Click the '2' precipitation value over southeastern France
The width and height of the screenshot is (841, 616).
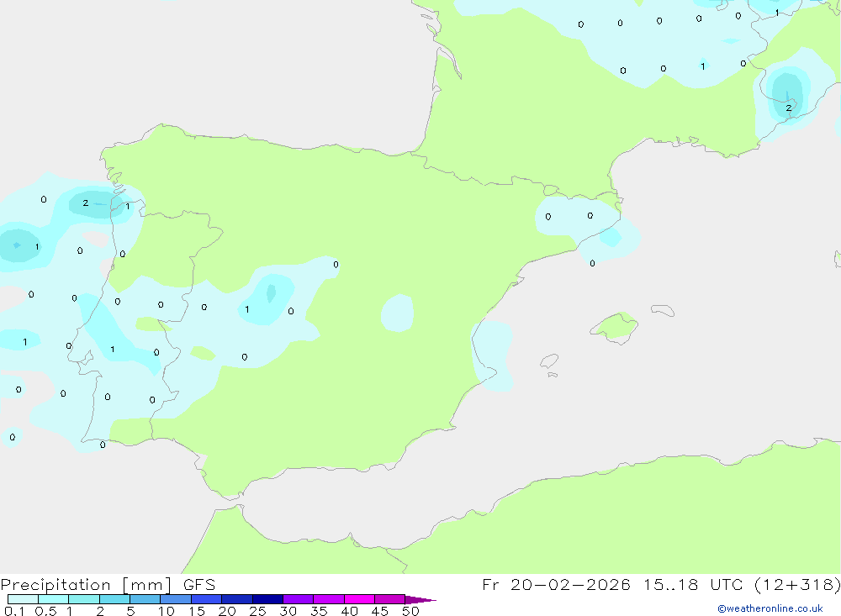(x=788, y=108)
